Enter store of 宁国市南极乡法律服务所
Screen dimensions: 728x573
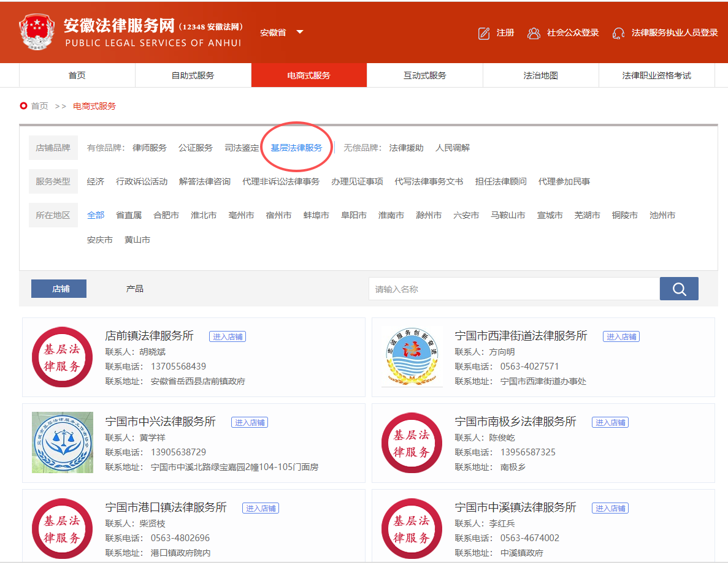(610, 422)
